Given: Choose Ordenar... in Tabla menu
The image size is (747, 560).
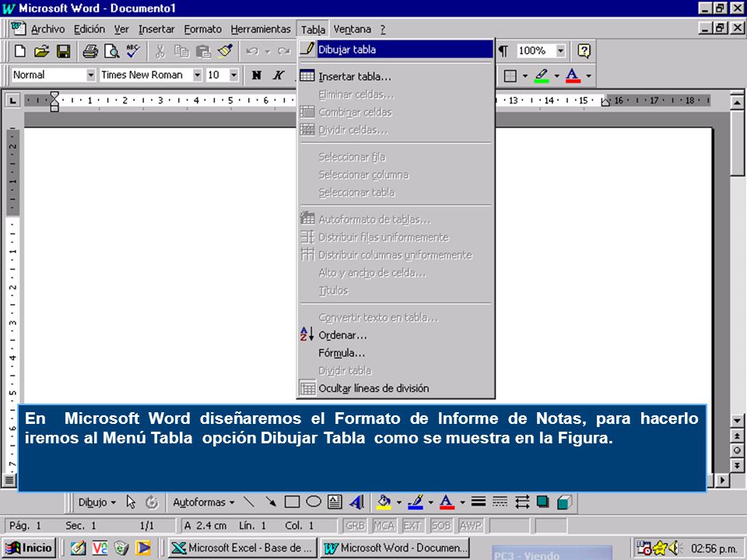Looking at the screenshot, I should [396, 334].
